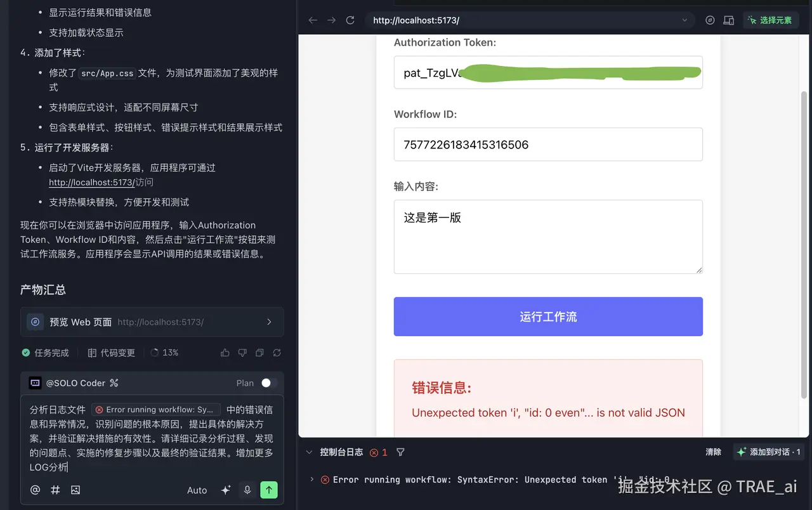The width and height of the screenshot is (812, 510).
Task: Click the 任务完成 status
Action: pyautogui.click(x=45, y=353)
